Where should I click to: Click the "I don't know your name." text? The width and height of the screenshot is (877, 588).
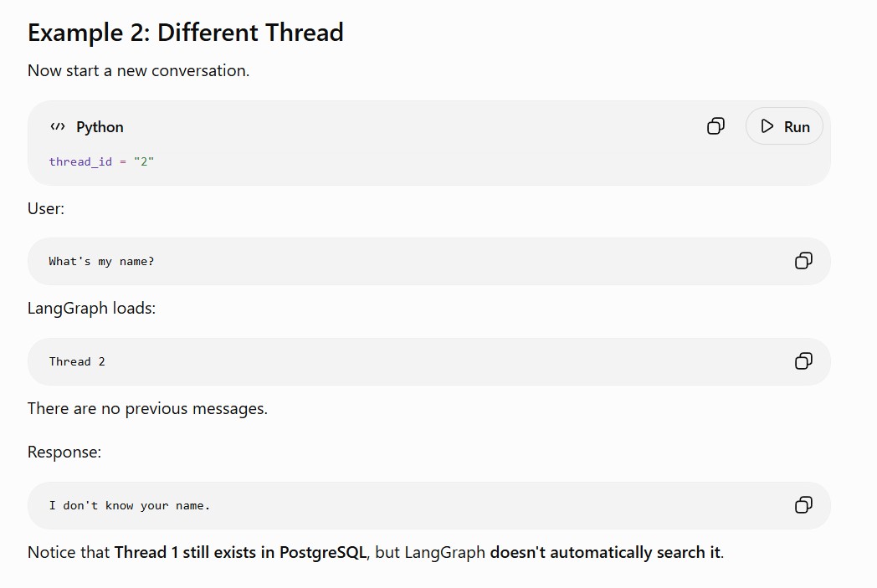[x=129, y=505]
